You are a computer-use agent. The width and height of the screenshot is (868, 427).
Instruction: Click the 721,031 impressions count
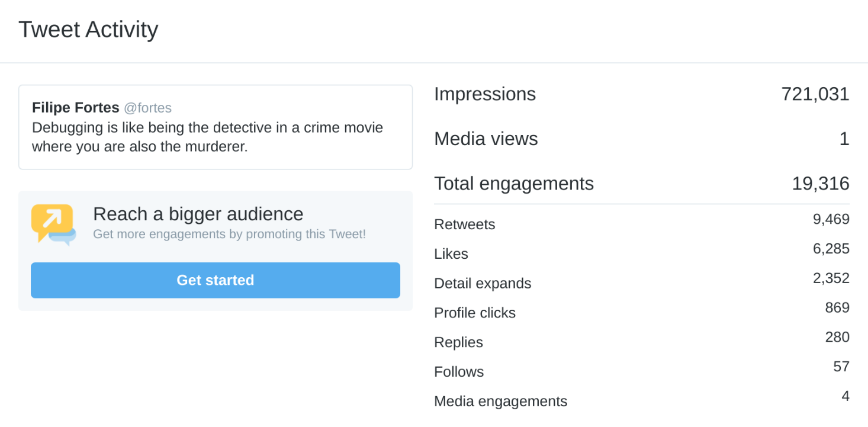[815, 94]
